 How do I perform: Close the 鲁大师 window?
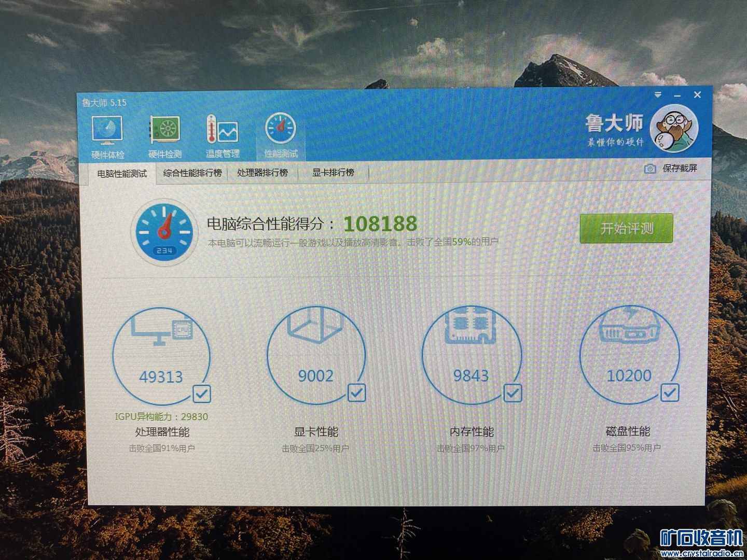click(697, 95)
